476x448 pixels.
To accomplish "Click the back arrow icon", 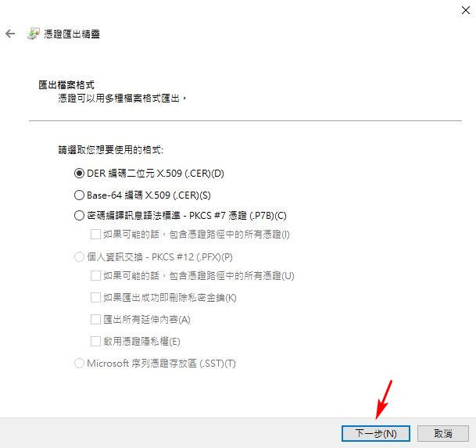I will tap(10, 34).
